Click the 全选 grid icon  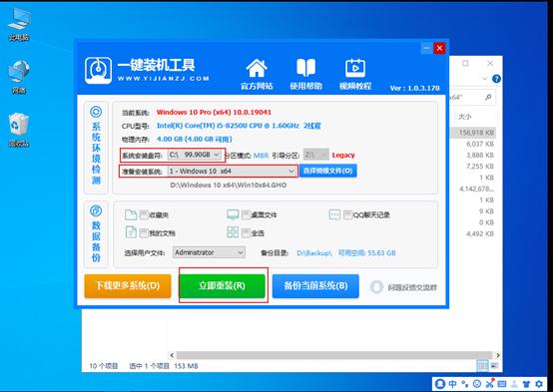click(233, 232)
